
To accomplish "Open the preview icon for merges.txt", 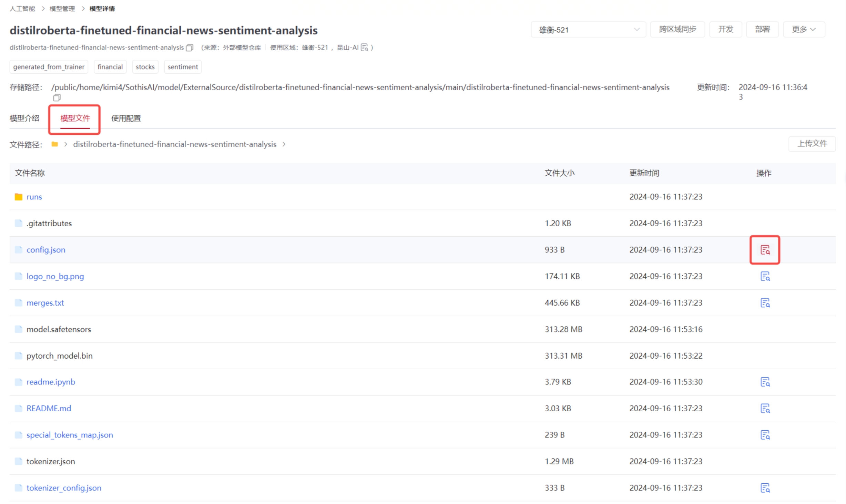I will point(765,303).
